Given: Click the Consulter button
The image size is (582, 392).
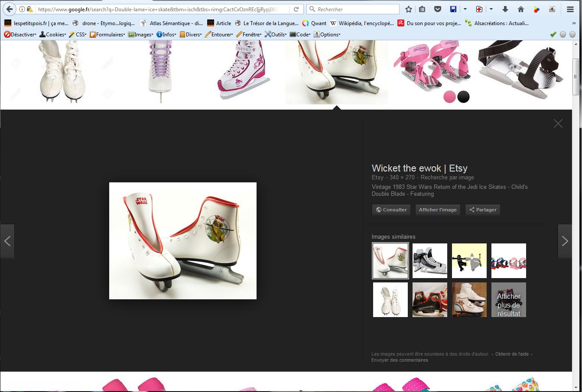Looking at the screenshot, I should (391, 210).
